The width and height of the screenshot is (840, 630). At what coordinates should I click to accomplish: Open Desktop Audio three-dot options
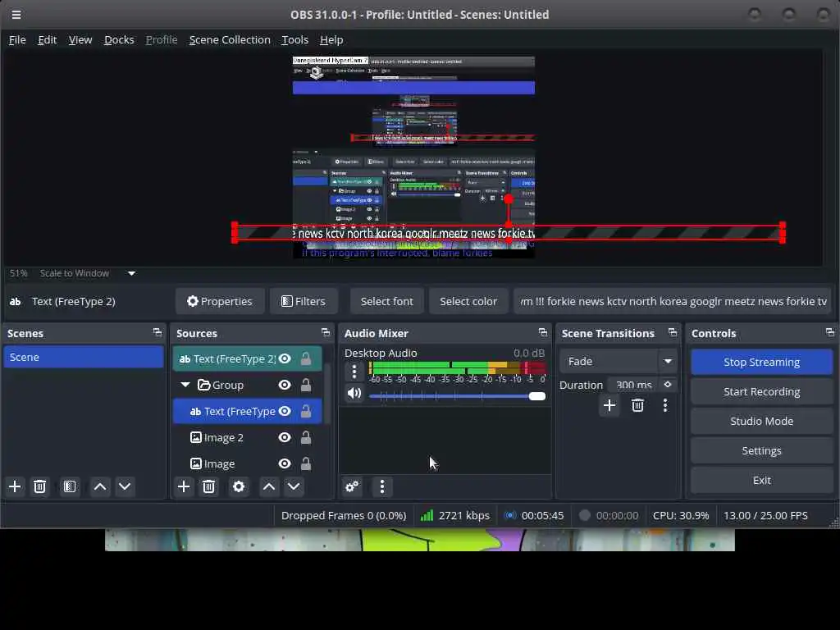click(x=354, y=371)
